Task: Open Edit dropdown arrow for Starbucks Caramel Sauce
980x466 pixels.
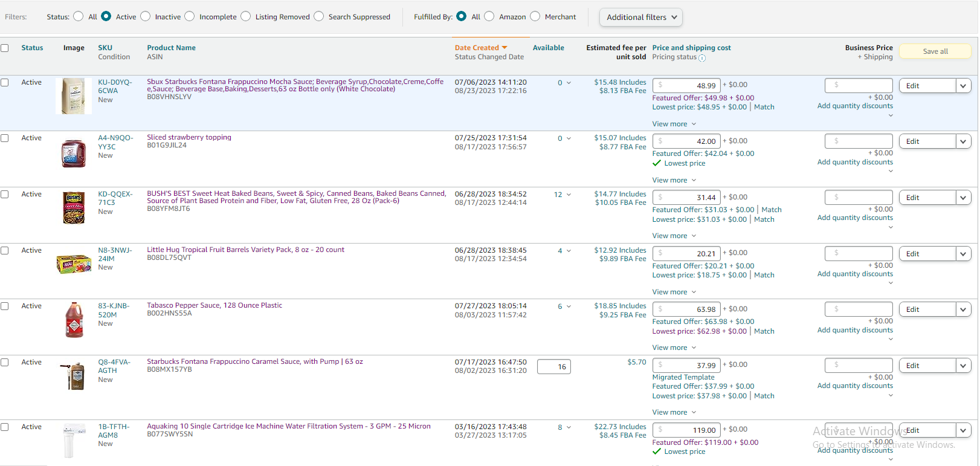Action: [963, 366]
